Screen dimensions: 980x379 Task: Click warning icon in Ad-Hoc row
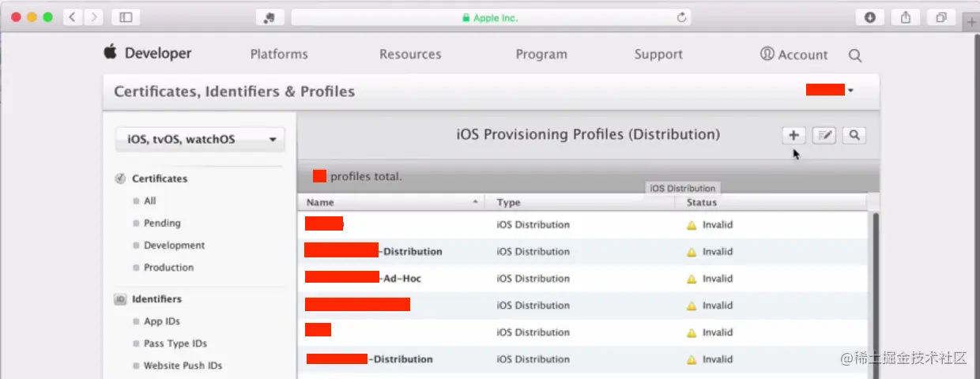(692, 279)
